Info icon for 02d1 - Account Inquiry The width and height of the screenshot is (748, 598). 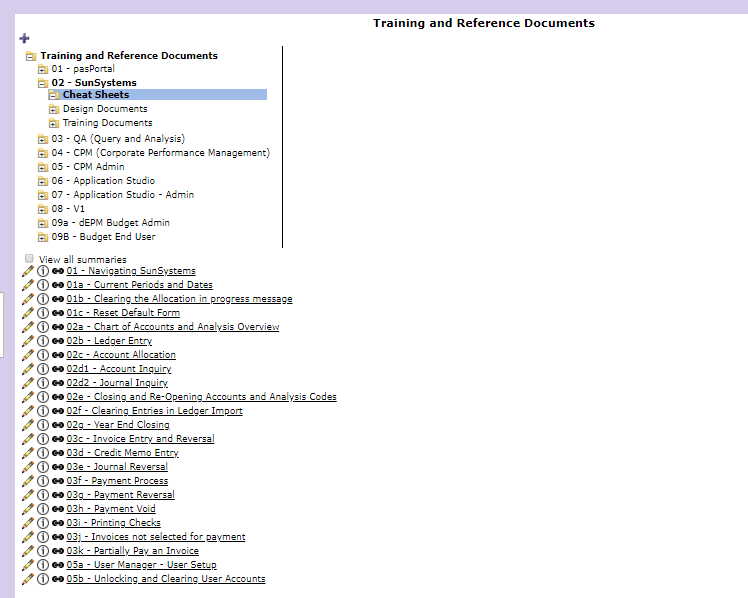click(x=43, y=369)
